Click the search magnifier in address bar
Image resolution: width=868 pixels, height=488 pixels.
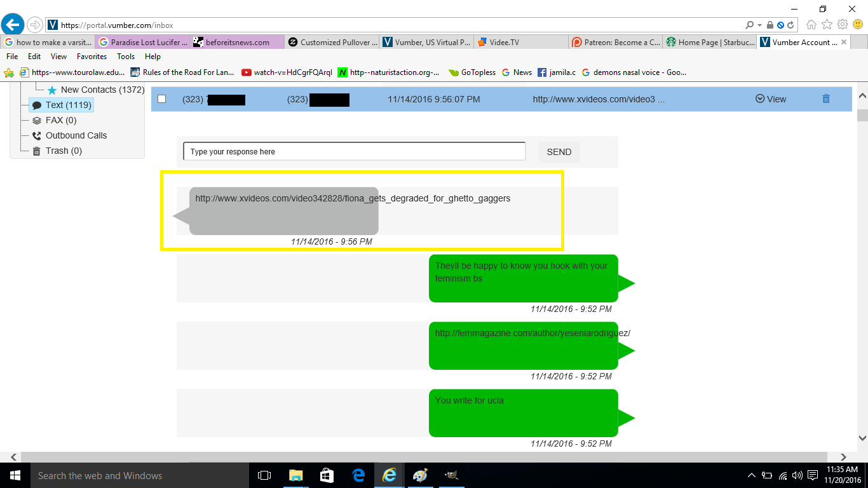[x=750, y=25]
